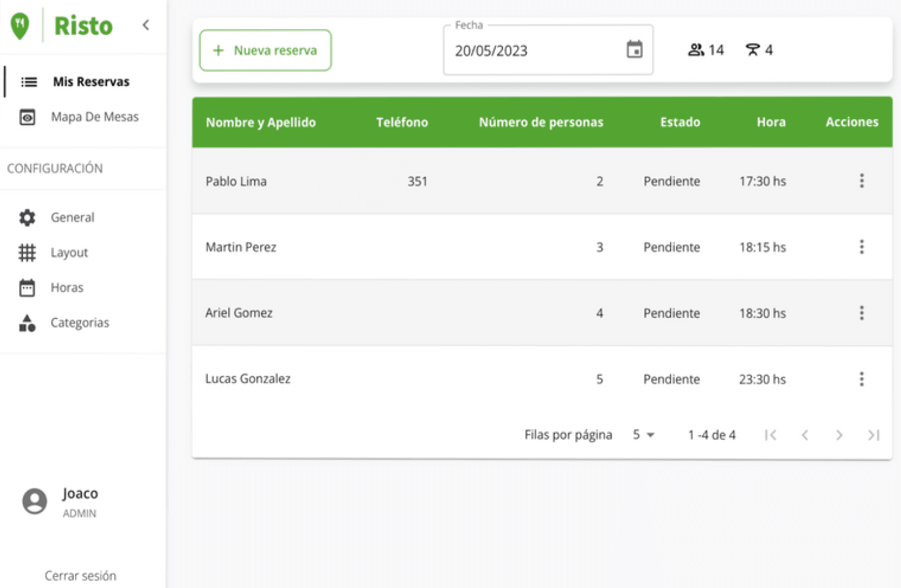Sort by Estado column header
901x588 pixels.
pos(680,122)
